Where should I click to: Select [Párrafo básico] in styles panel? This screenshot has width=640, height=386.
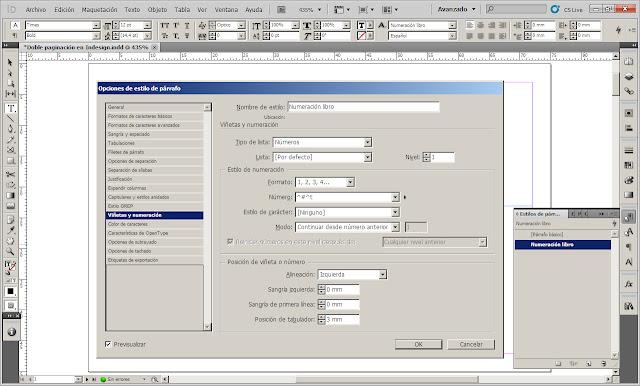563,235
